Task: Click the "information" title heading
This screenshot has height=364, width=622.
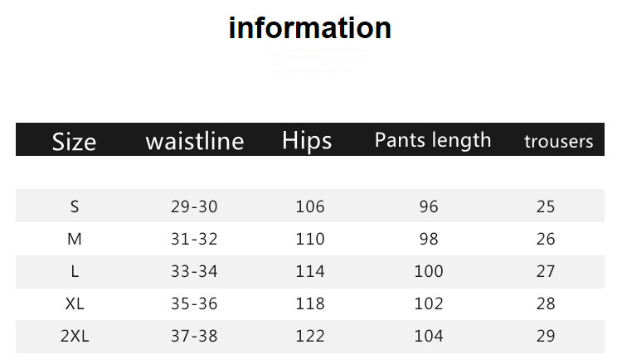Action: [310, 27]
